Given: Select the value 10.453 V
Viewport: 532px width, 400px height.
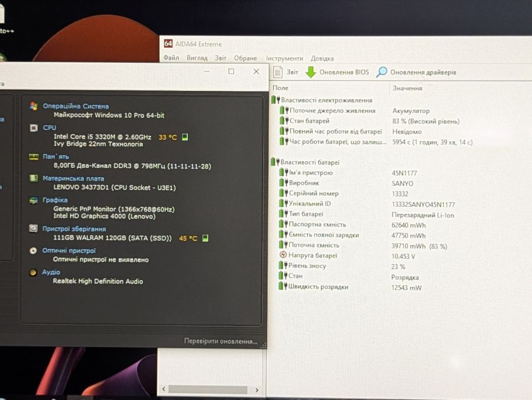Looking at the screenshot, I should coord(403,256).
